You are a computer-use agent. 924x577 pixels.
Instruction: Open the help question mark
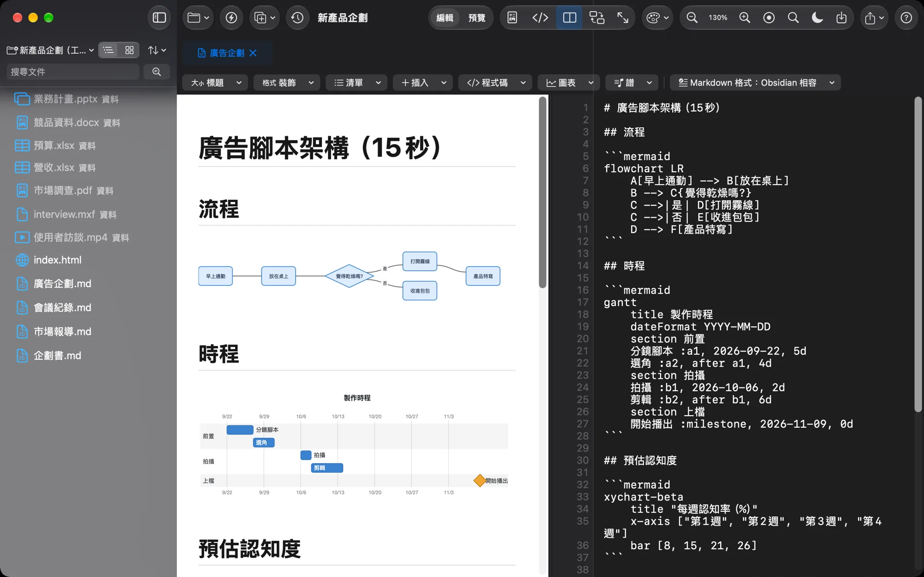tap(906, 18)
